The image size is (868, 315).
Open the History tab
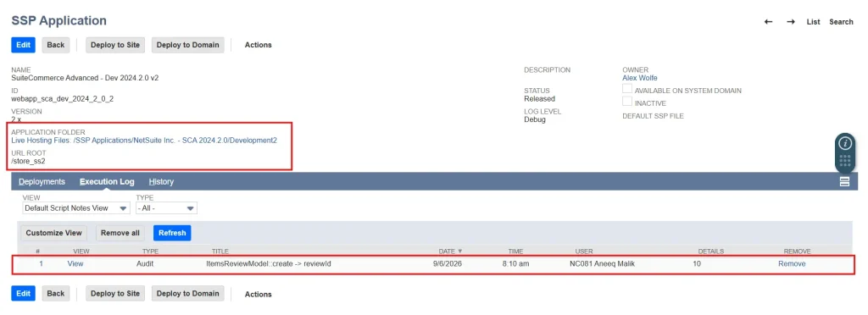point(161,182)
